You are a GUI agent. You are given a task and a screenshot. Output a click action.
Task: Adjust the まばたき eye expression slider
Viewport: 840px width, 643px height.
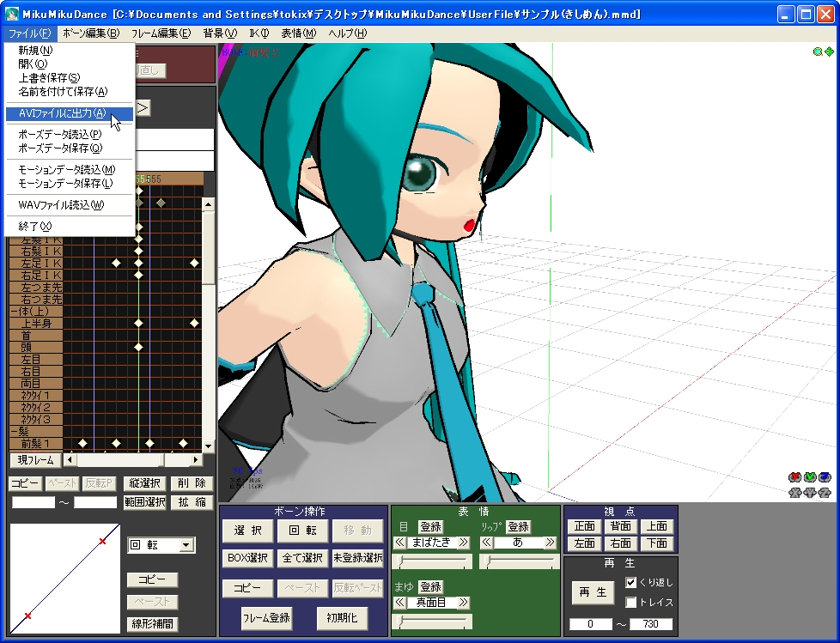pyautogui.click(x=432, y=561)
